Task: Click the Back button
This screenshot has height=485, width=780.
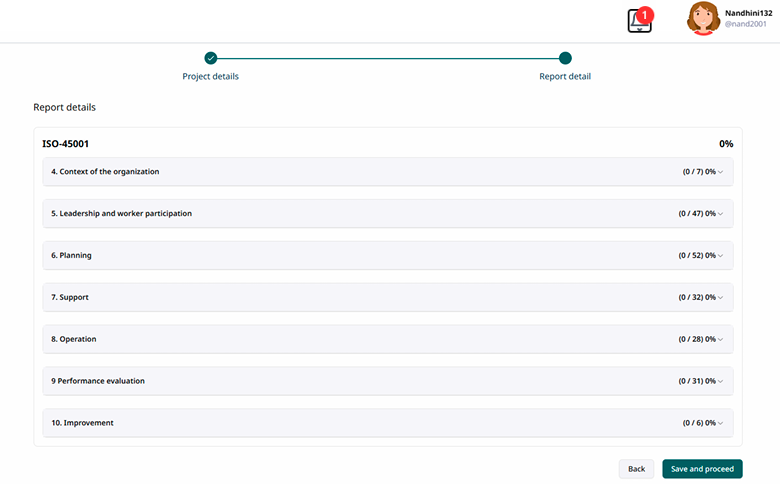Action: coord(636,469)
